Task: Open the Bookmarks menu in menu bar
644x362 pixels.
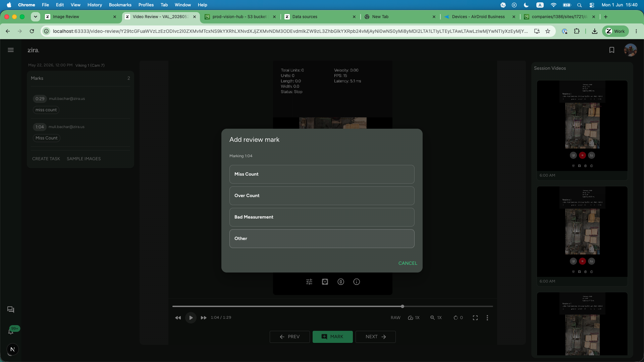Action: pyautogui.click(x=120, y=5)
